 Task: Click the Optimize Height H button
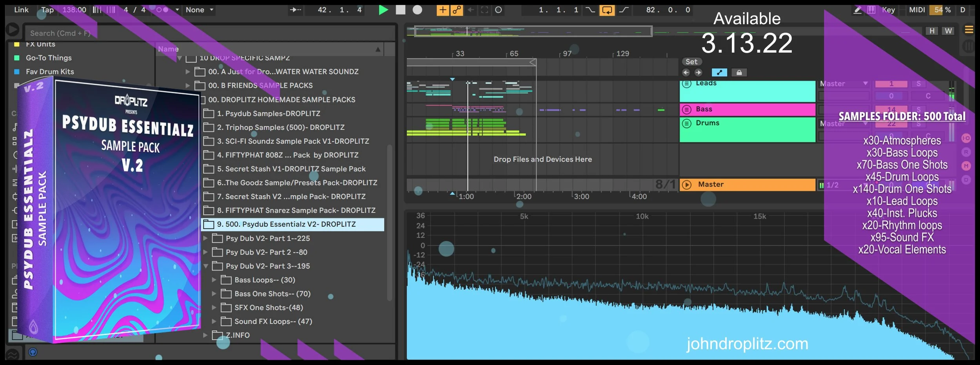coord(932,31)
